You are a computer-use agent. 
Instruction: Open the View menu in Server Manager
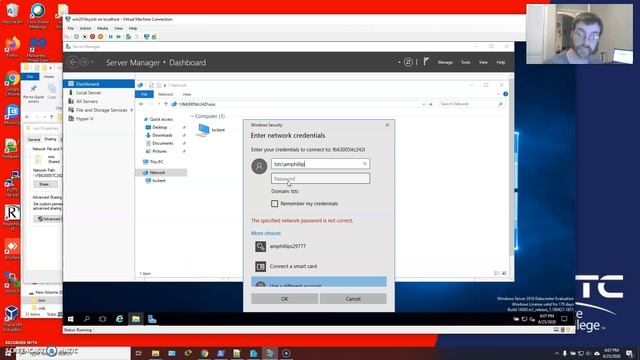click(483, 62)
